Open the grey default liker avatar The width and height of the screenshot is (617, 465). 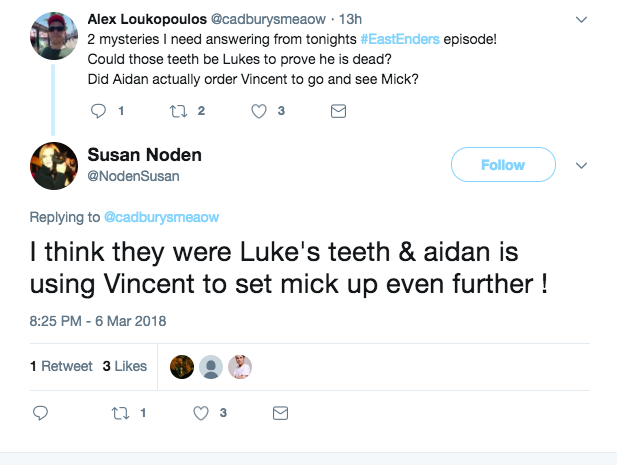tap(211, 367)
